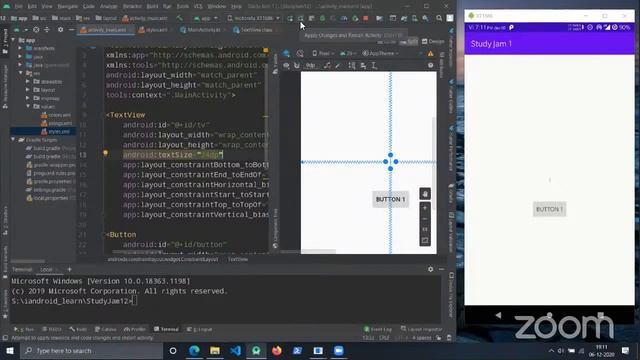Viewport: 640px width, 360px height.
Task: Open the Refactor menu
Action: tap(132, 6)
